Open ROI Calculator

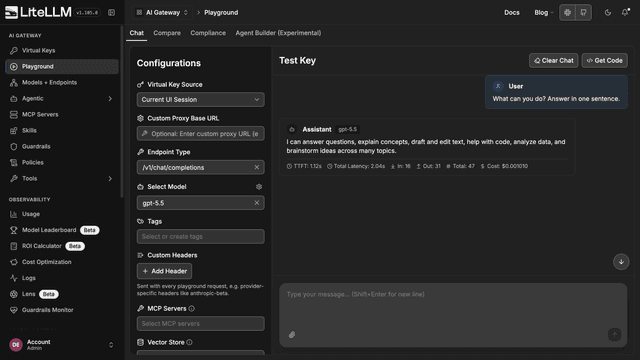62,246
